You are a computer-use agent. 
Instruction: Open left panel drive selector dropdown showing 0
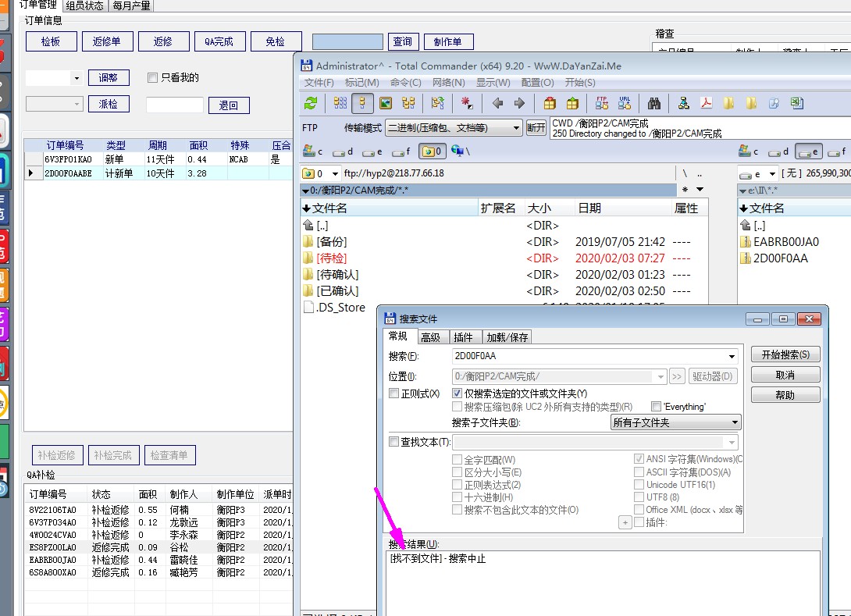coord(335,173)
